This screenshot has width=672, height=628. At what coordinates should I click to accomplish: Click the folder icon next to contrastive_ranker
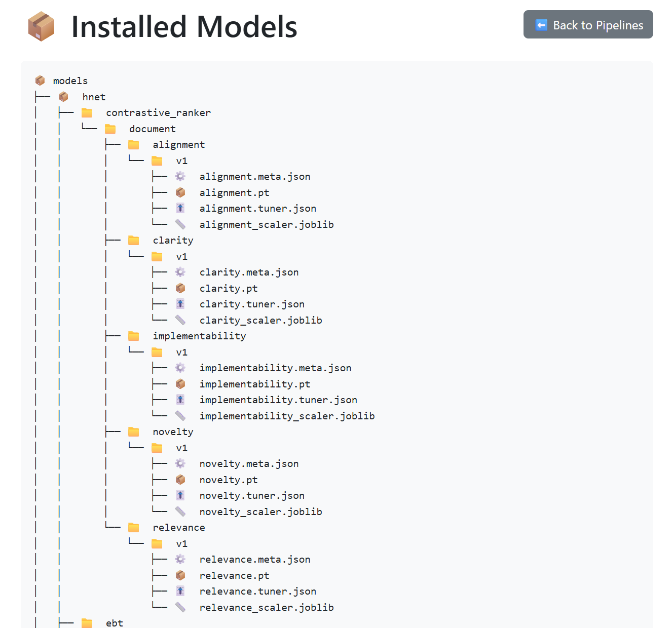[87, 112]
